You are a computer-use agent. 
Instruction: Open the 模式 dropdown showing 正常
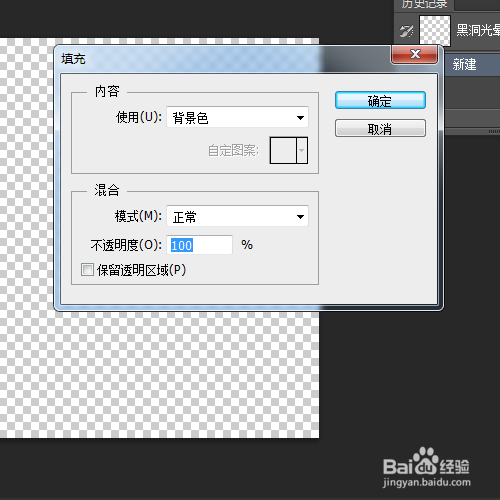(x=237, y=217)
